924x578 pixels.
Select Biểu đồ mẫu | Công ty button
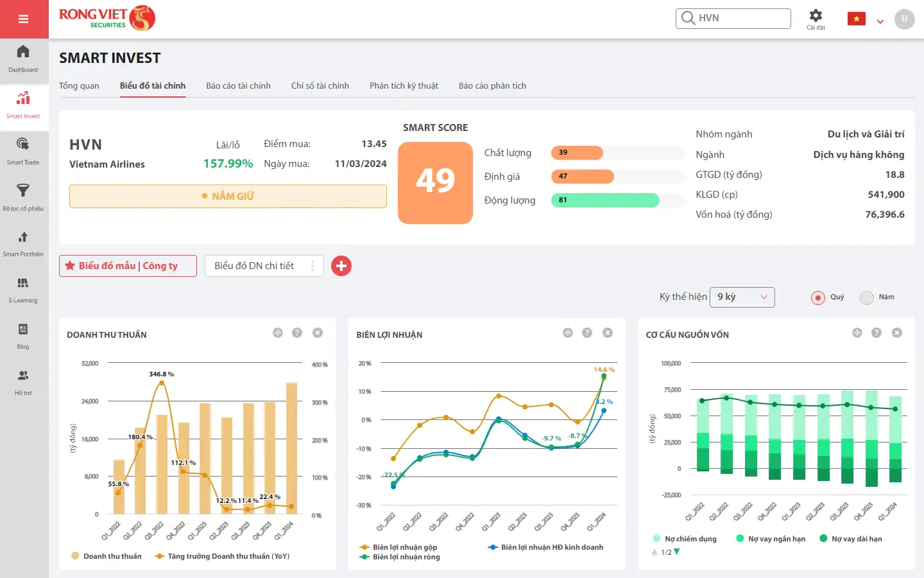pos(128,266)
